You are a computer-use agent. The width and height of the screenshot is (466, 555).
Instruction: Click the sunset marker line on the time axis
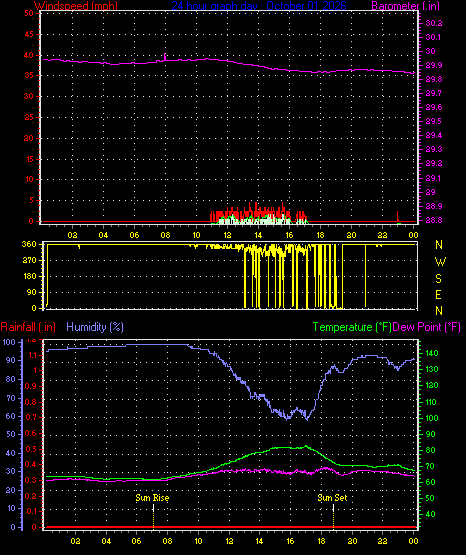333,517
